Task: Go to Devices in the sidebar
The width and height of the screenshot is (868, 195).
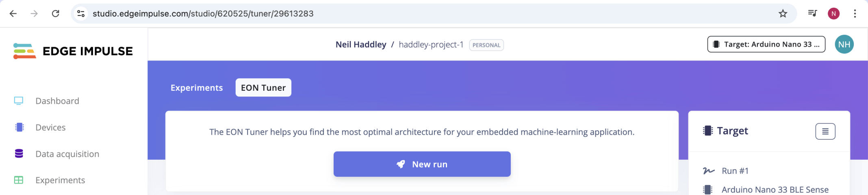Action: [50, 128]
